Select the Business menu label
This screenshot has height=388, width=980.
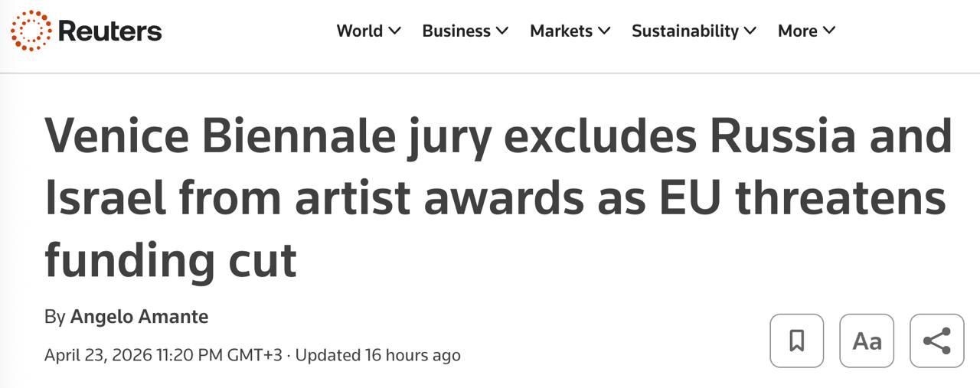456,31
